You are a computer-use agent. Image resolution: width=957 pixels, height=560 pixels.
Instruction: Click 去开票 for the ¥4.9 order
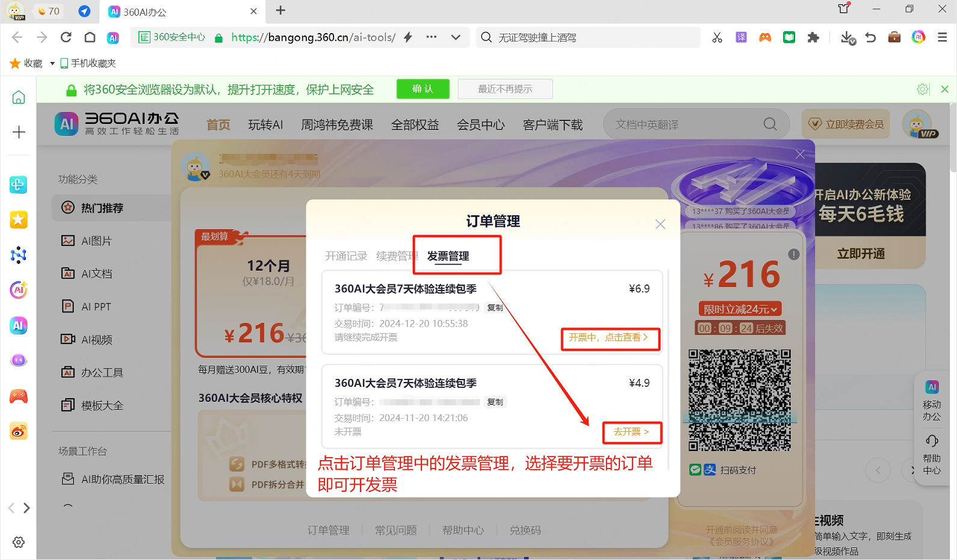[631, 432]
